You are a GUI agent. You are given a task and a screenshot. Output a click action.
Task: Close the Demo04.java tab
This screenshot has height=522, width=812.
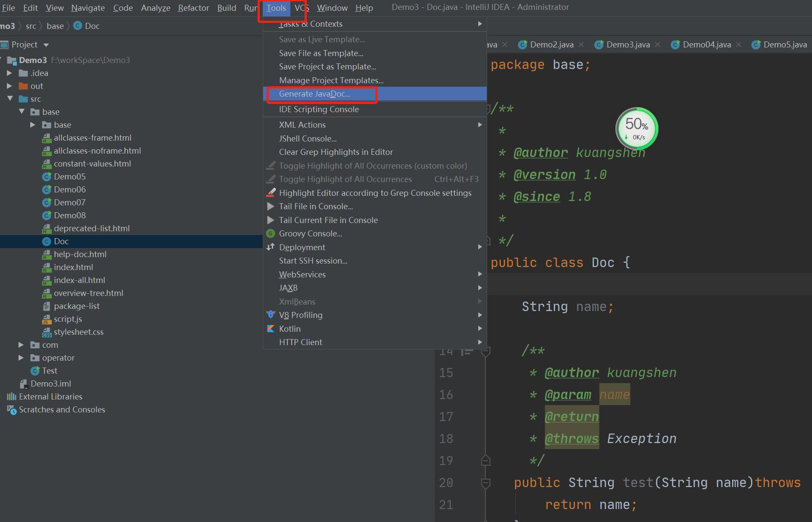739,44
